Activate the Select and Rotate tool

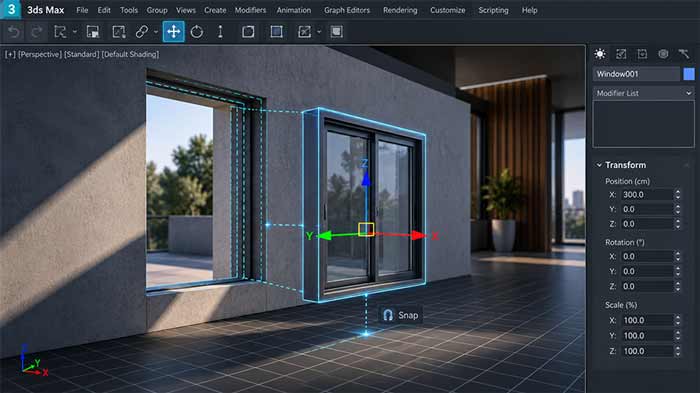click(197, 32)
